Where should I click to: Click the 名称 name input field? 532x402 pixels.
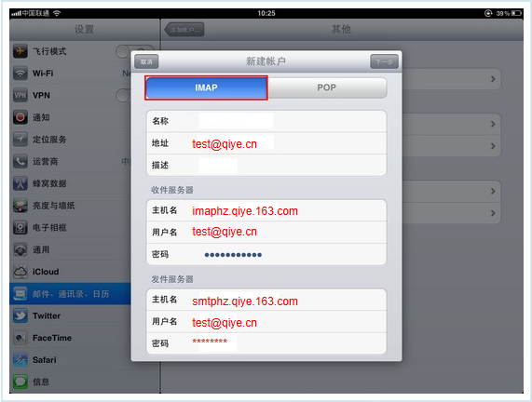[266, 121]
